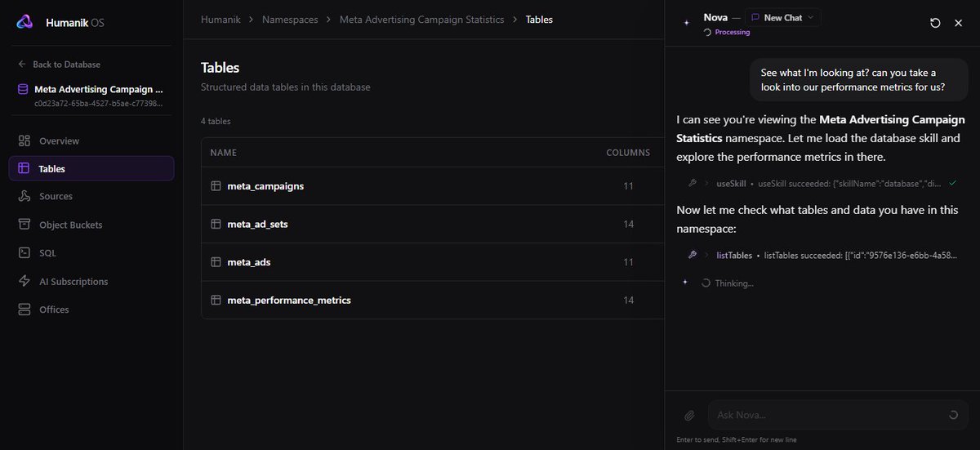Viewport: 980px width, 450px height.
Task: Click the 4 tables count label
Action: (216, 122)
